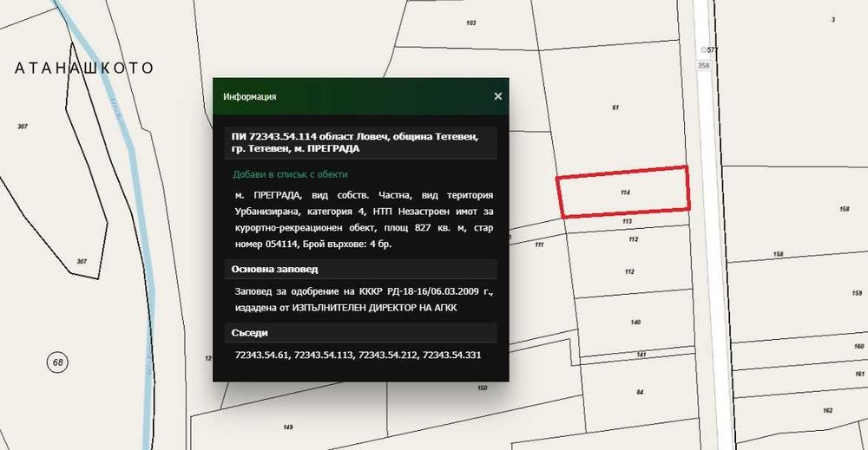Click the 'Информация' popup title
The width and height of the screenshot is (868, 450).
point(250,97)
